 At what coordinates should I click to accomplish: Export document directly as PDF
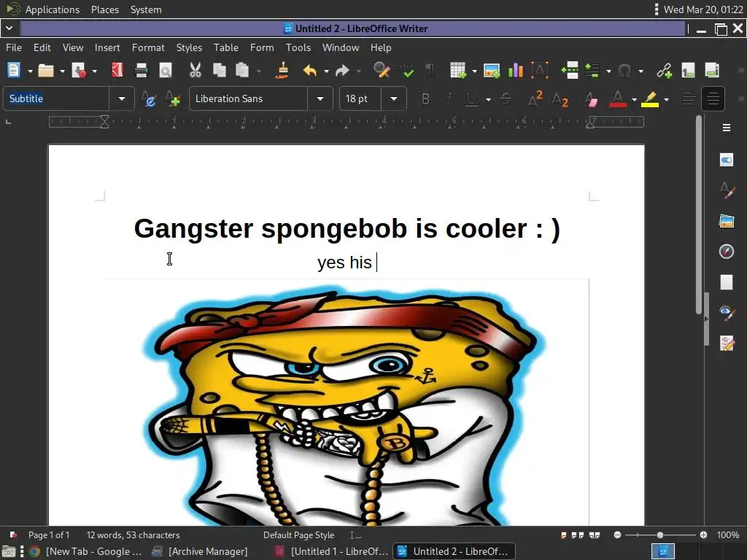click(117, 71)
